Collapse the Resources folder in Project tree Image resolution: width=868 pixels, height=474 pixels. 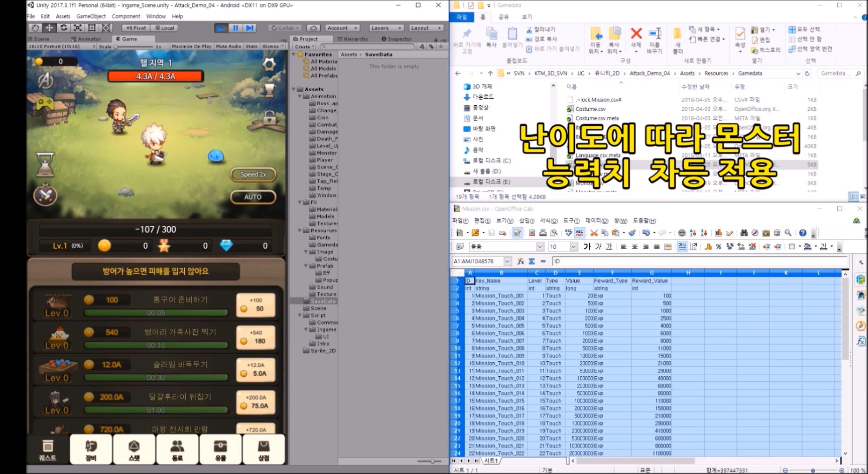pyautogui.click(x=300, y=230)
